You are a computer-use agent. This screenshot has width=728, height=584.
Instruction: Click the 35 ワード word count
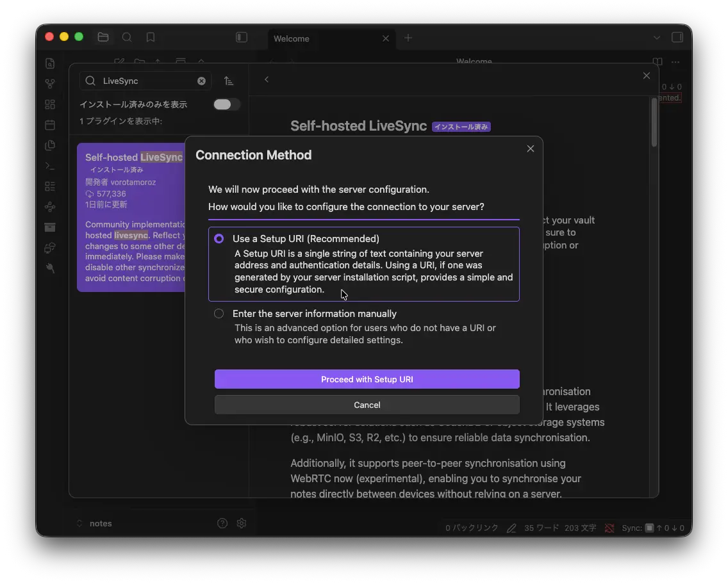point(542,528)
